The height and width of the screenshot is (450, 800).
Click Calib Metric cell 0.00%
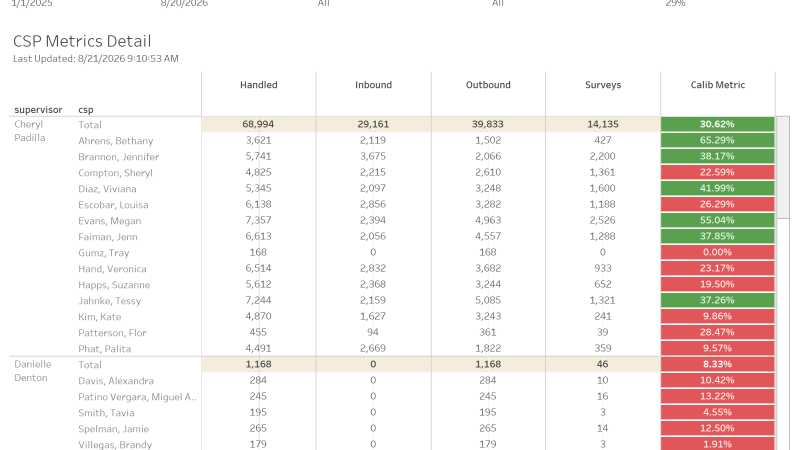click(717, 252)
